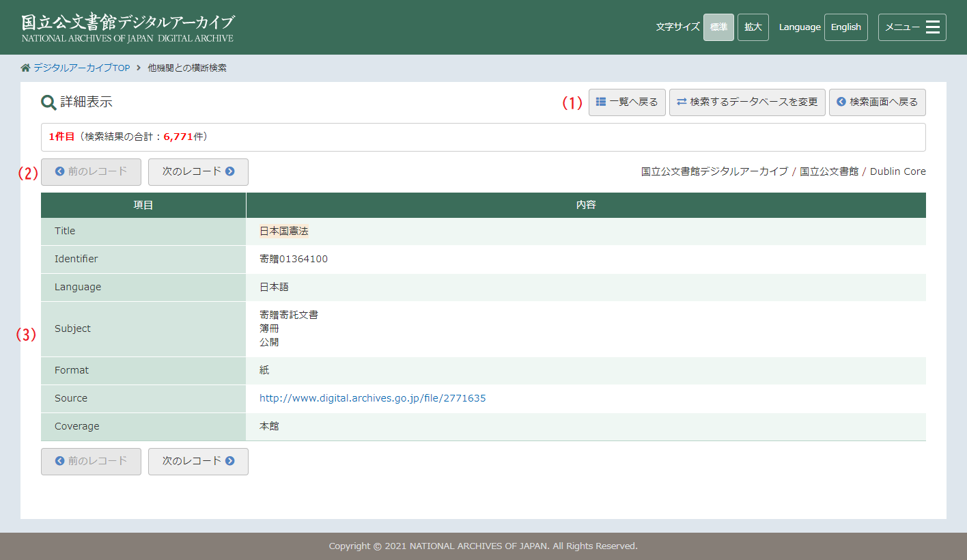Click the 内容 column header

point(586,205)
